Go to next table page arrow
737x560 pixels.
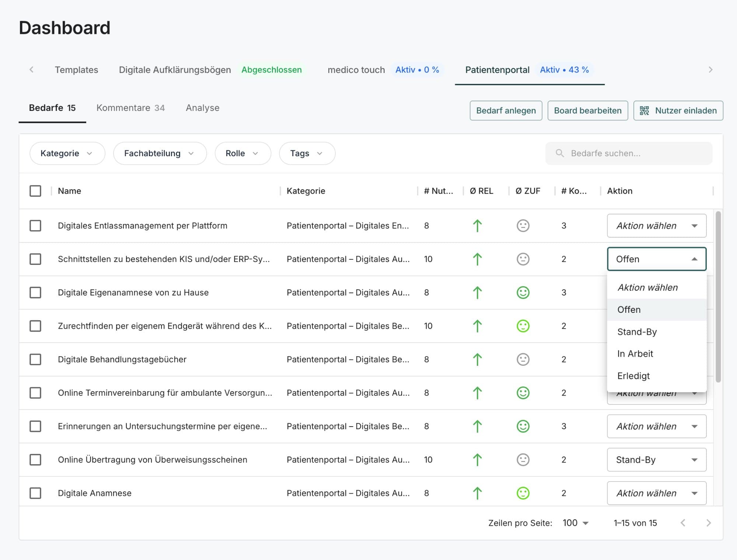pyautogui.click(x=708, y=523)
